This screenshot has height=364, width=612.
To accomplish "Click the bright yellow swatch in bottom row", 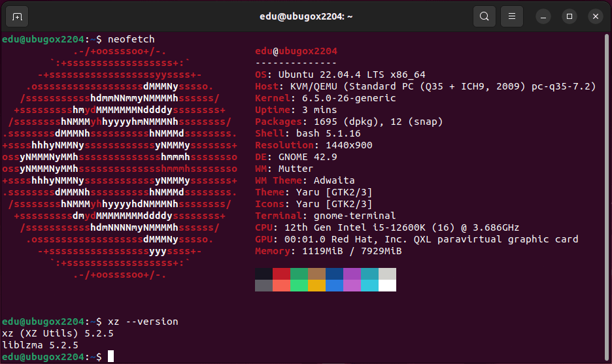I will click(x=316, y=286).
